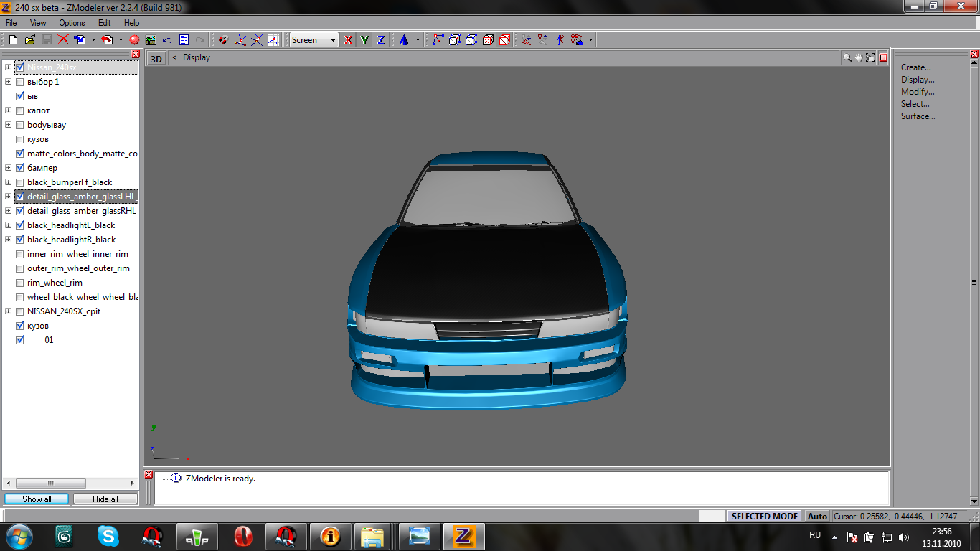This screenshot has height=551, width=980.
Task: Toggle the X axis constraint button
Action: point(349,40)
